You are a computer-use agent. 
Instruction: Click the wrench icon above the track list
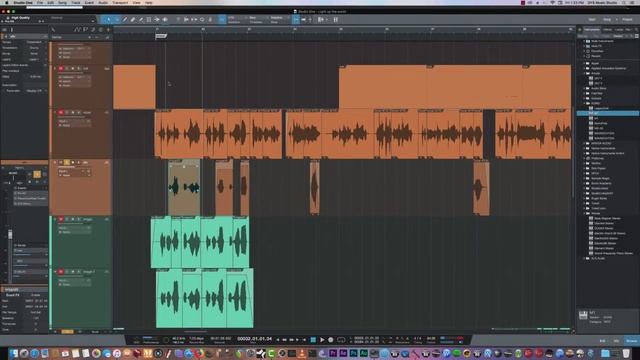(x=53, y=29)
